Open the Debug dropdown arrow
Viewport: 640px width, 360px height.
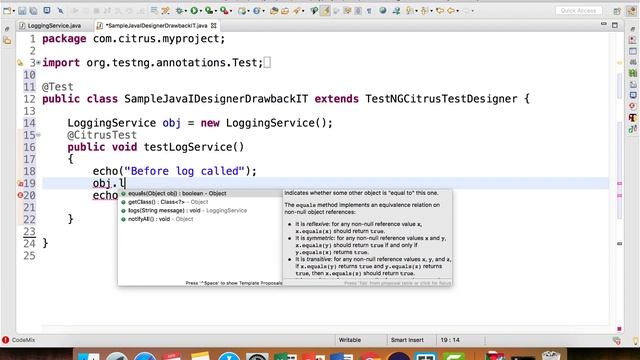[186, 11]
